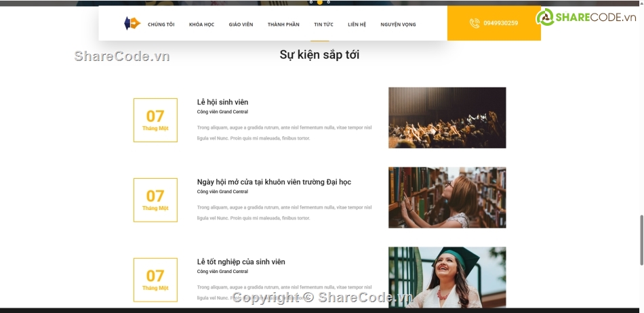Screen dimensions: 644x313
Task: Click the description paragraph under Lễ hội sinh viên
Action: click(x=284, y=133)
